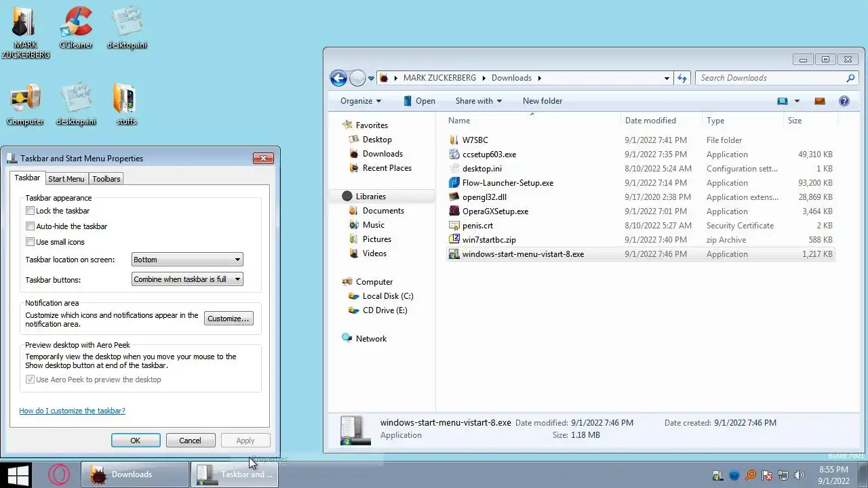Image resolution: width=868 pixels, height=488 pixels.
Task: Check Use small icons option
Action: [x=30, y=242]
